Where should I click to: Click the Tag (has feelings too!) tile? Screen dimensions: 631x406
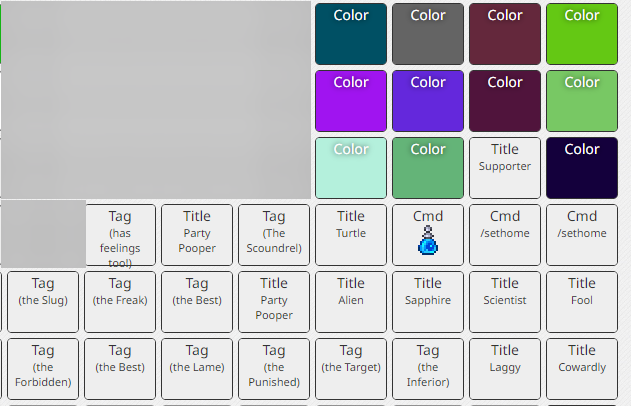point(121,235)
